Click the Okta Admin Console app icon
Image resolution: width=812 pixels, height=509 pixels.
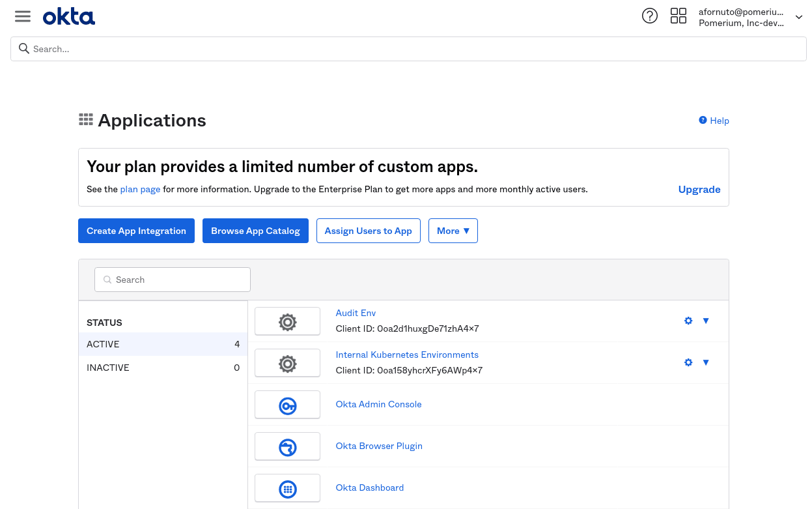287,404
